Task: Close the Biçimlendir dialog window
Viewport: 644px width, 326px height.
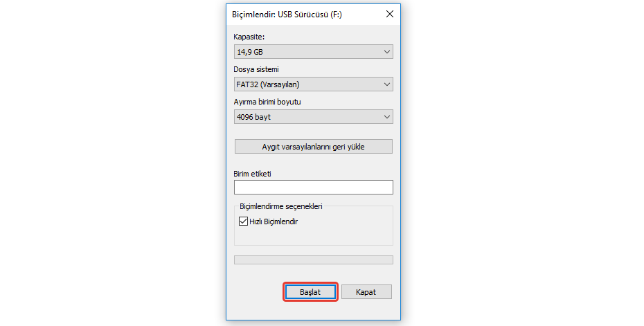Action: 389,14
